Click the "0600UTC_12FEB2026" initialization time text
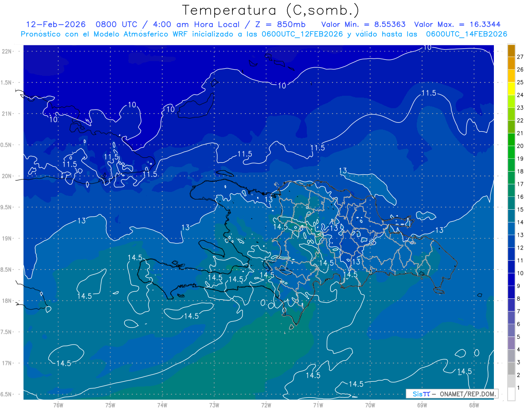Viewport: 532px width, 411px height. 302,34
